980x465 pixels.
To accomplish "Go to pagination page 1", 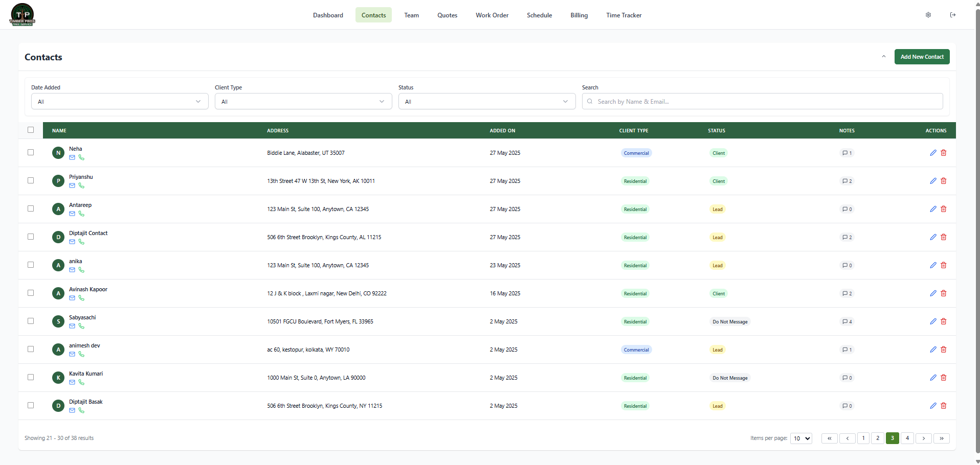I will point(863,438).
